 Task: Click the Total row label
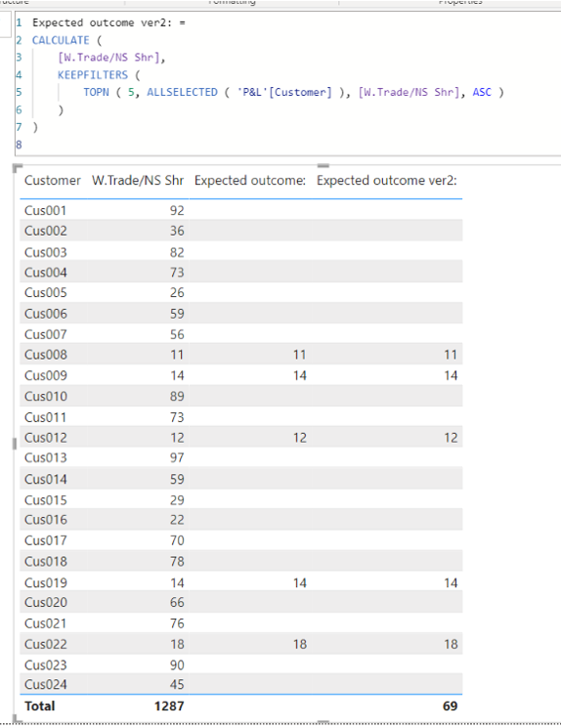40,707
